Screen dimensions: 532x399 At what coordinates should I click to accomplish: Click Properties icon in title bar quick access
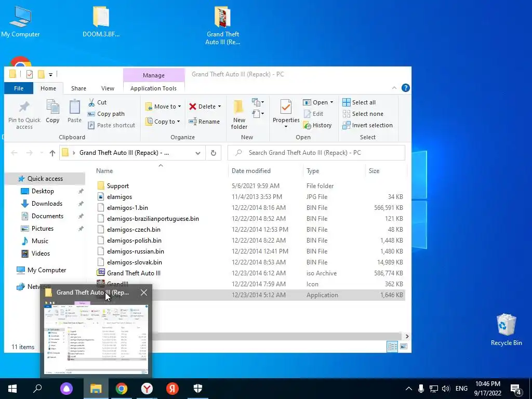30,74
